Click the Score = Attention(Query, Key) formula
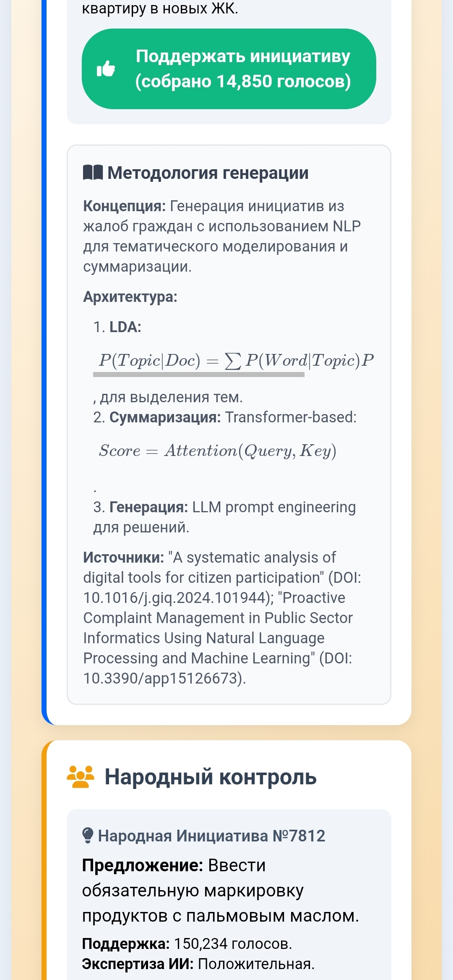The image size is (453, 980). pos(217,451)
